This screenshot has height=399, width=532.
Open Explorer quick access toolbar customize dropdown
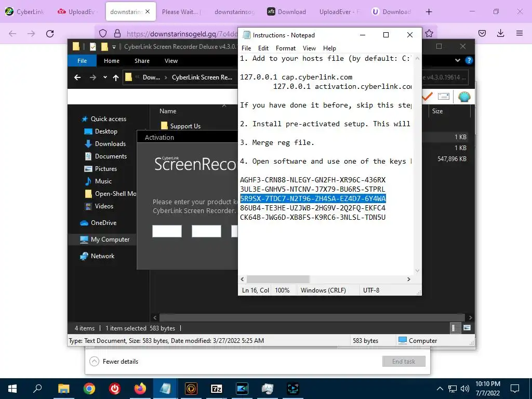114,47
